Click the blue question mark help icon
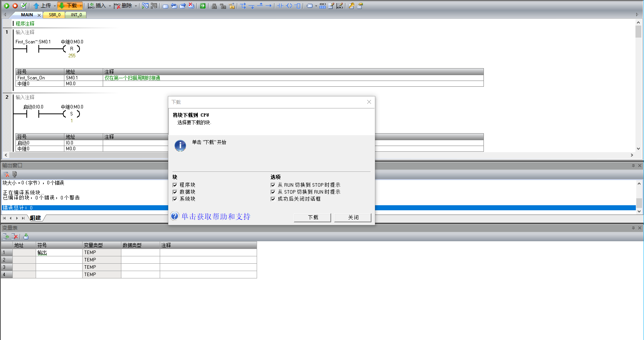This screenshot has height=340, width=644. [175, 216]
